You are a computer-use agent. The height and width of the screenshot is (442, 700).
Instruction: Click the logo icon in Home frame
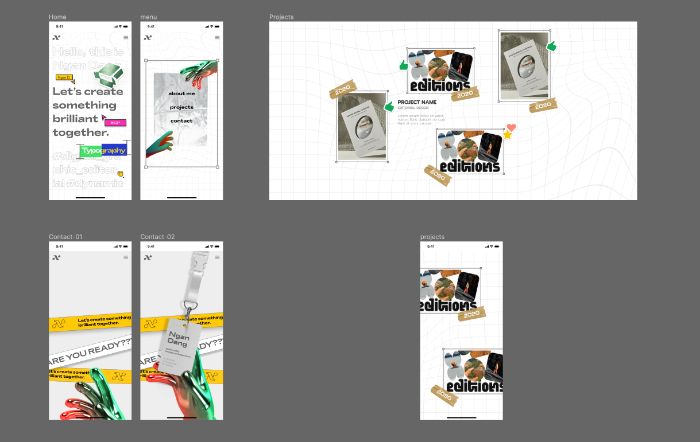[56, 38]
